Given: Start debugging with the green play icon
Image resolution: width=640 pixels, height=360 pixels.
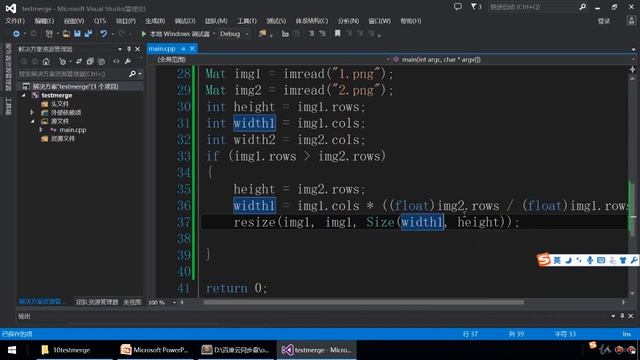Looking at the screenshot, I should pos(144,34).
